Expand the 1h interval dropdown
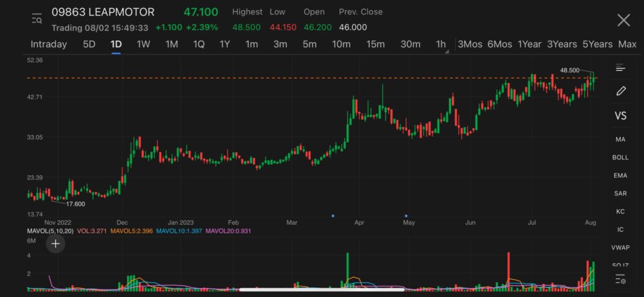This screenshot has height=297, width=644. (x=442, y=45)
